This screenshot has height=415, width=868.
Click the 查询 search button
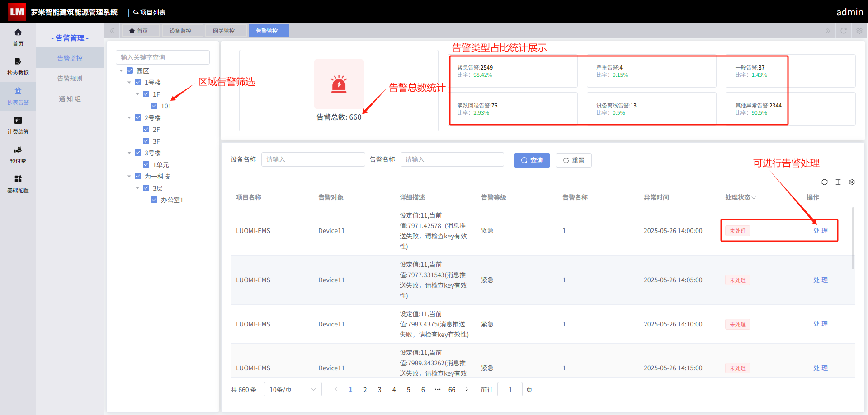coord(532,160)
